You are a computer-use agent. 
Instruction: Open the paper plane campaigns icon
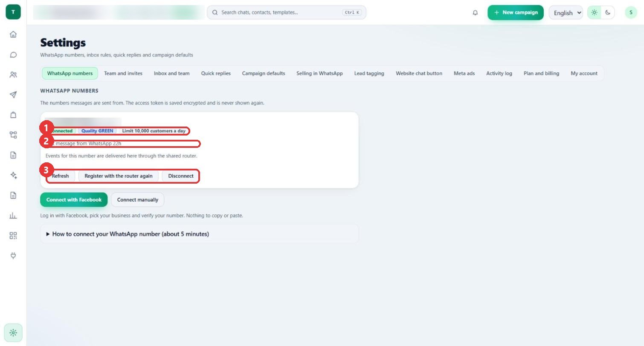(13, 95)
